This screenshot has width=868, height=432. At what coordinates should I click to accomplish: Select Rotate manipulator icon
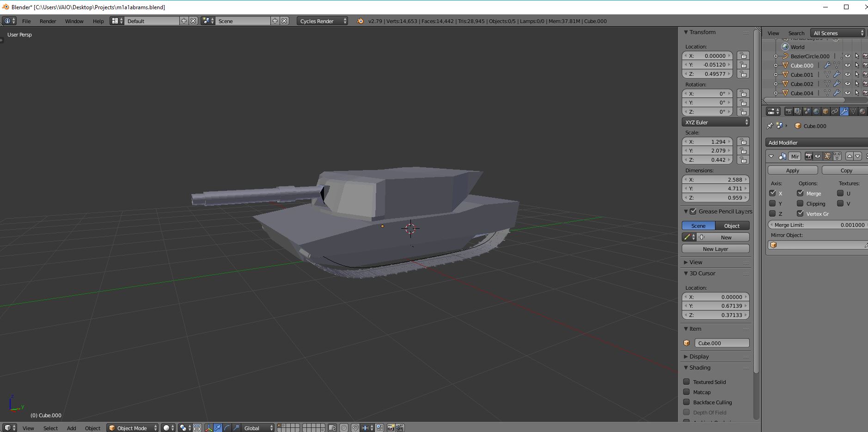click(227, 428)
